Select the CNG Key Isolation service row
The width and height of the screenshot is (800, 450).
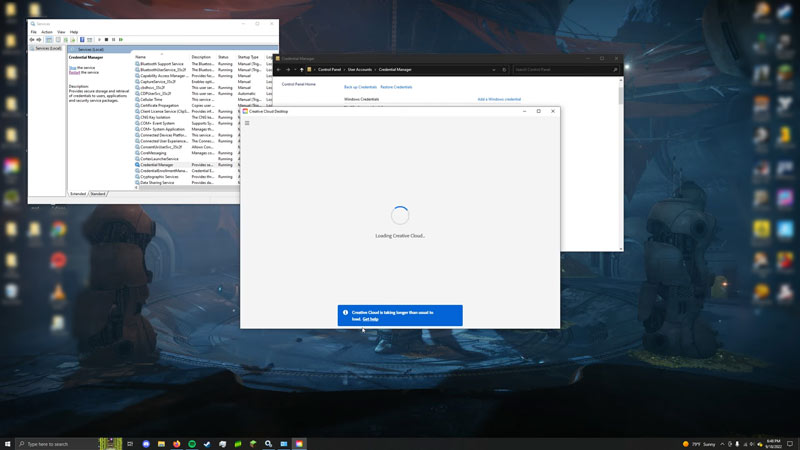pos(187,117)
